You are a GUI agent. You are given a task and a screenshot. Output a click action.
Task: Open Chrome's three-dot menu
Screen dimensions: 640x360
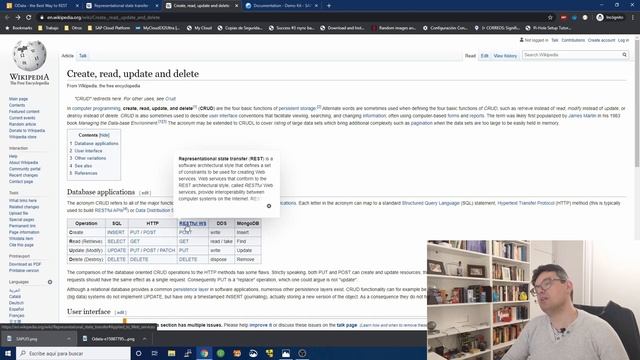633,18
